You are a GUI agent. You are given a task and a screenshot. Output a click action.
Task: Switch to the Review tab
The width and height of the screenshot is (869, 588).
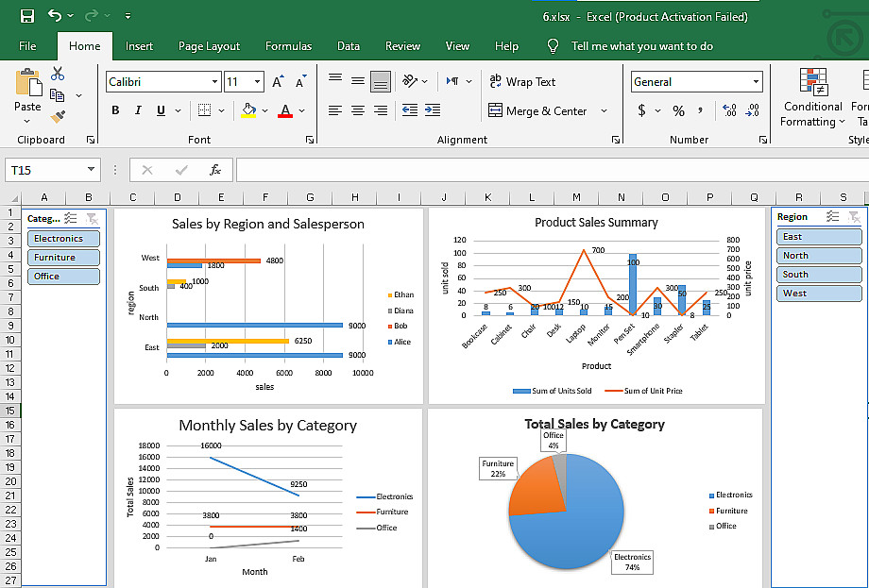403,46
